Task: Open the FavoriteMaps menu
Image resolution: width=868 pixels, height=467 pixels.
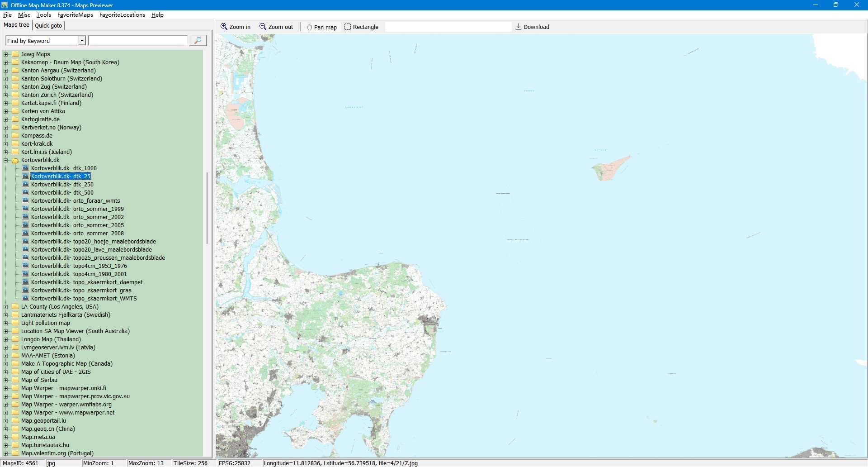Action: coord(75,15)
